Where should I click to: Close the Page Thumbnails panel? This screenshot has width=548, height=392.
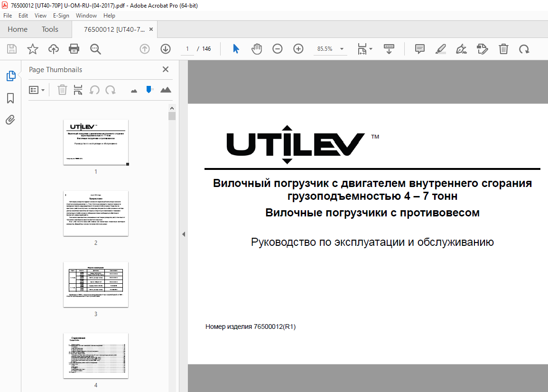click(x=166, y=69)
